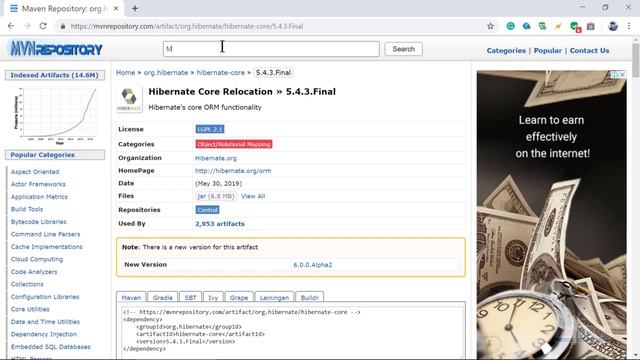Open a new browser tab
The width and height of the screenshot is (640, 360).
coord(135,8)
